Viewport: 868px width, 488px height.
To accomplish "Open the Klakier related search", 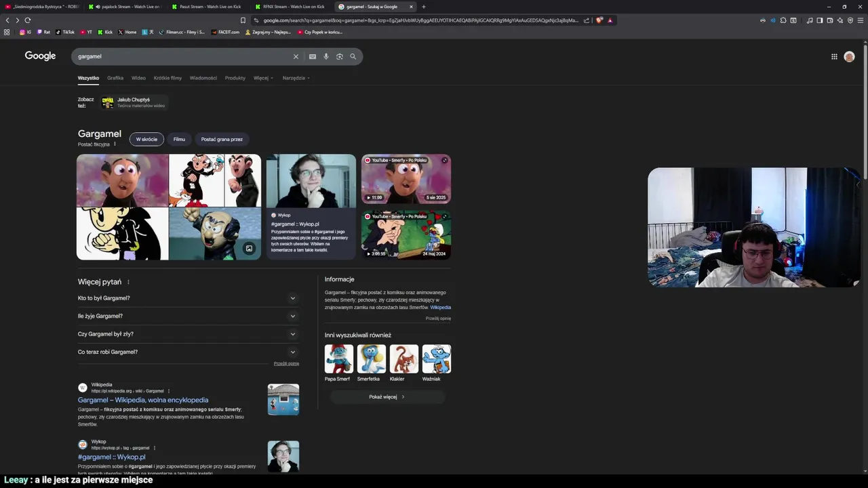I will pos(403,363).
